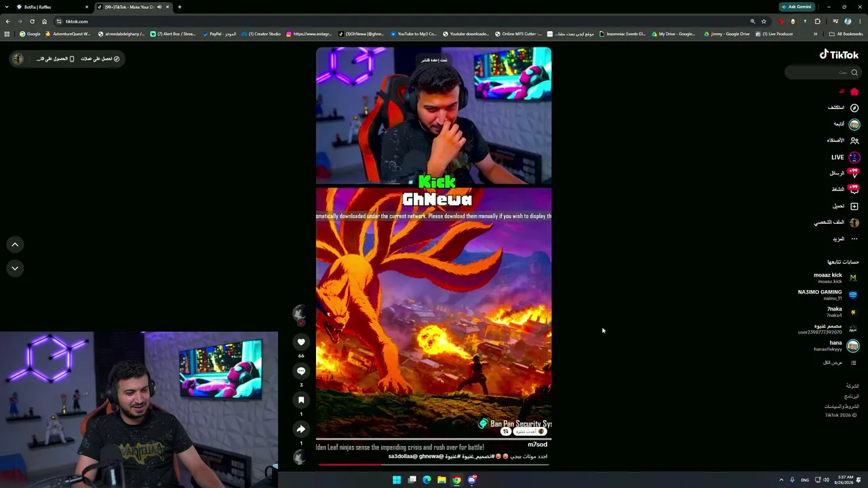
Task: Open Profile avatar in TikTok sidebar
Action: [854, 222]
